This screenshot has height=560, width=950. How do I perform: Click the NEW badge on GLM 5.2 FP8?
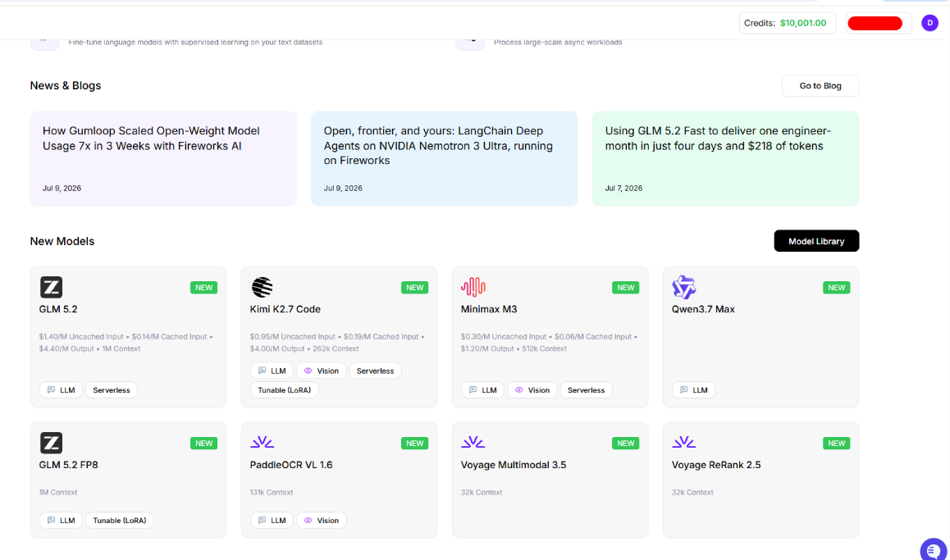pos(203,443)
